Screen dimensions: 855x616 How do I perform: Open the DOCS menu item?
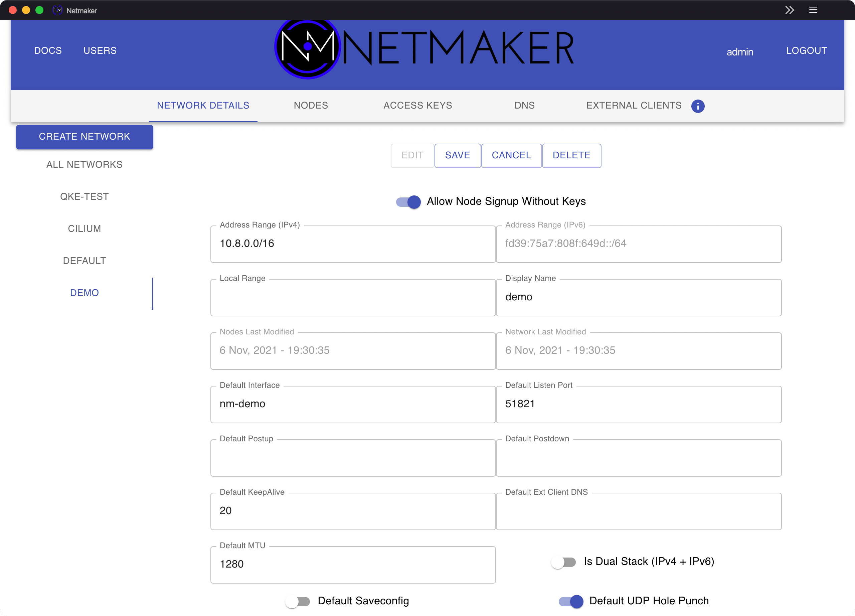[47, 50]
